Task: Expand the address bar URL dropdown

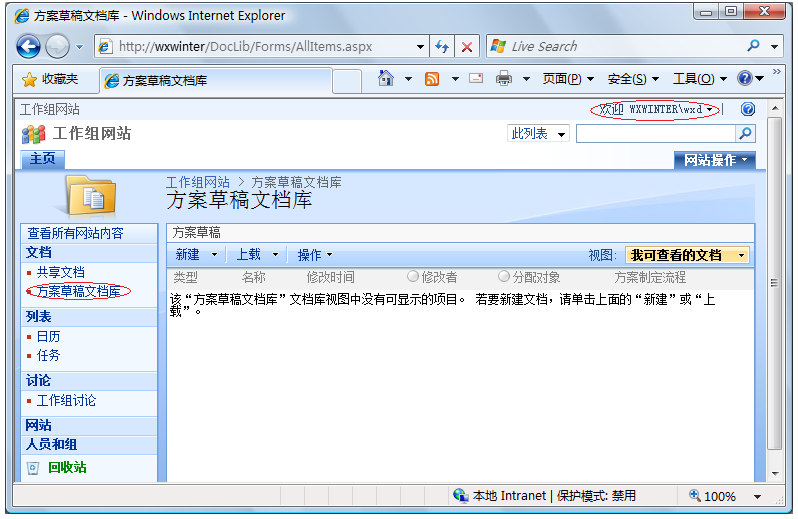Action: point(420,47)
